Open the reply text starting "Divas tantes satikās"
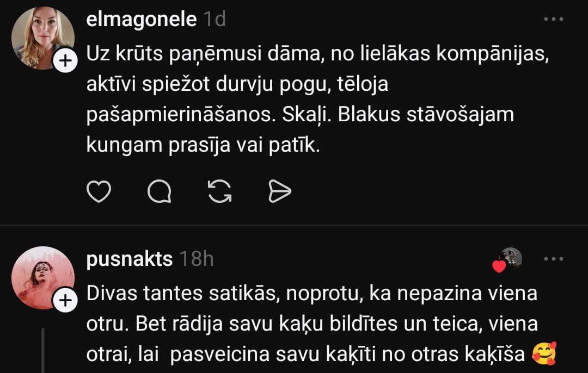Screen dimensions: 588x373 click(x=311, y=324)
